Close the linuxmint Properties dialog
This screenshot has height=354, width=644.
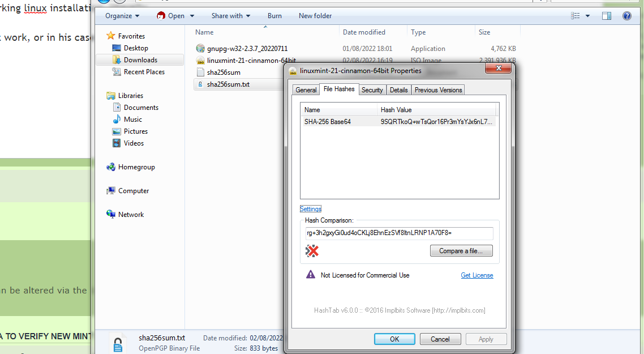click(x=498, y=68)
